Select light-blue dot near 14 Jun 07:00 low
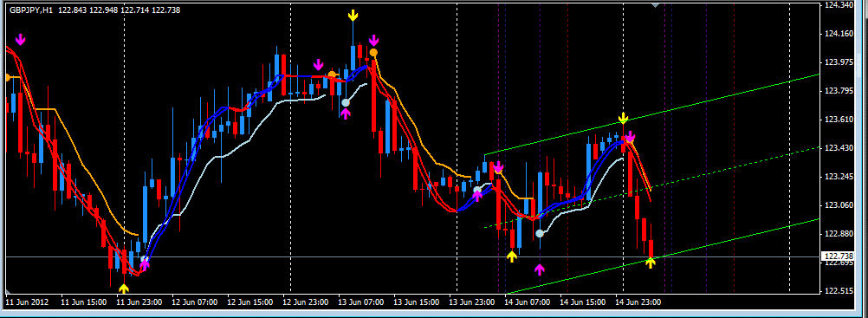This screenshot has height=318, width=868. pos(539,233)
